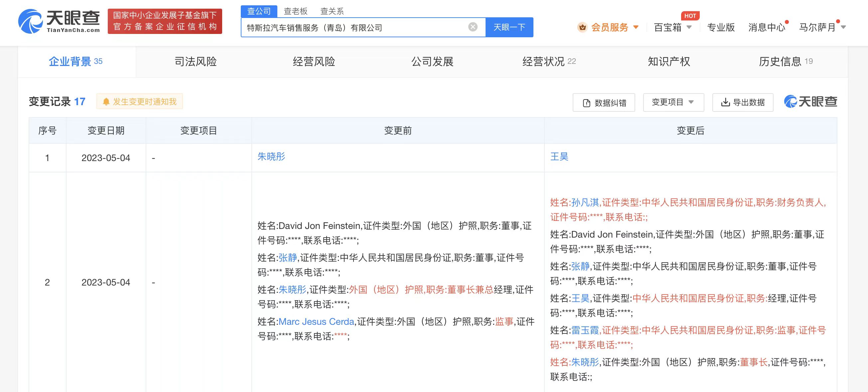The image size is (868, 392).
Task: Open the 变更项目 filter dropdown
Action: 673,102
